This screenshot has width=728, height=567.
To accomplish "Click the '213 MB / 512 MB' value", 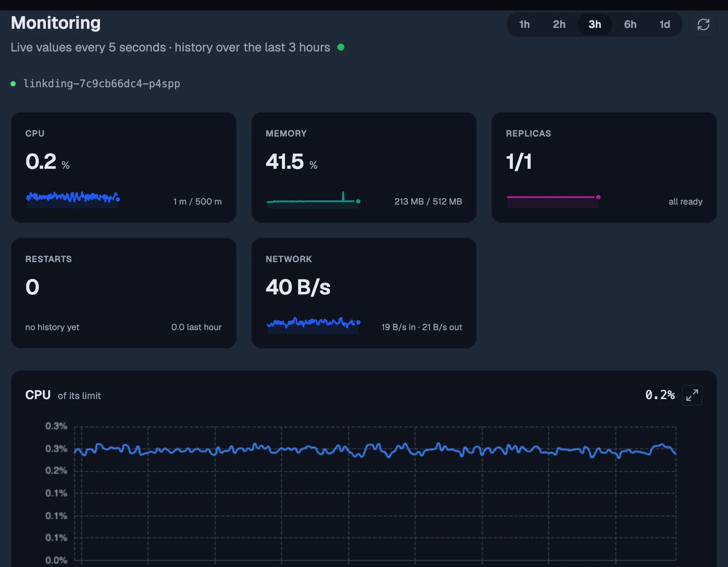I will 428,202.
